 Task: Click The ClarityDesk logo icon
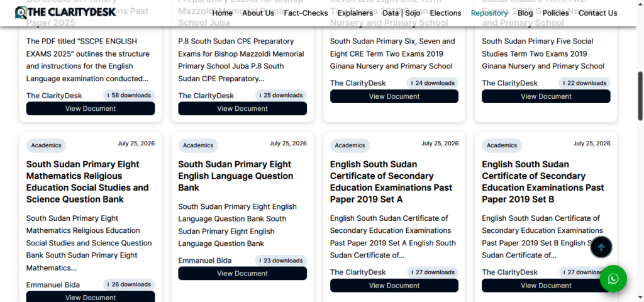[x=21, y=13]
